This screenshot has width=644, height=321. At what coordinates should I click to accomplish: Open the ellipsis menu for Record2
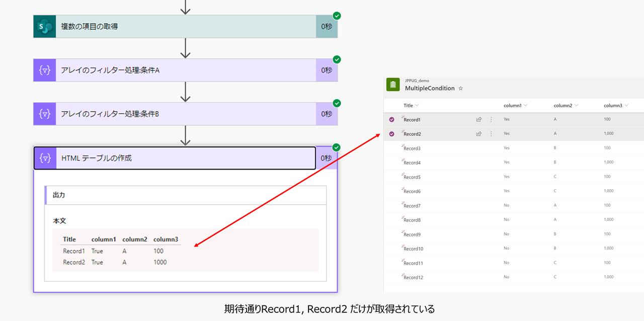coord(491,134)
